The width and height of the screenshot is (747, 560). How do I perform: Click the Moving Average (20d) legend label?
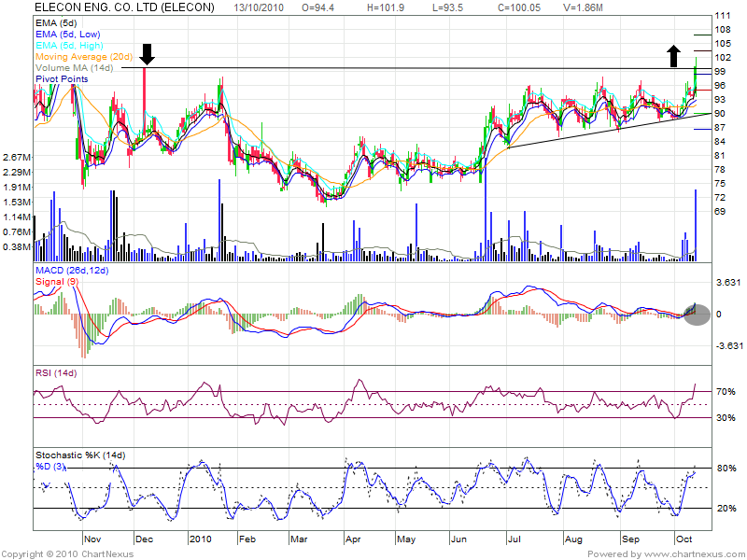click(85, 57)
